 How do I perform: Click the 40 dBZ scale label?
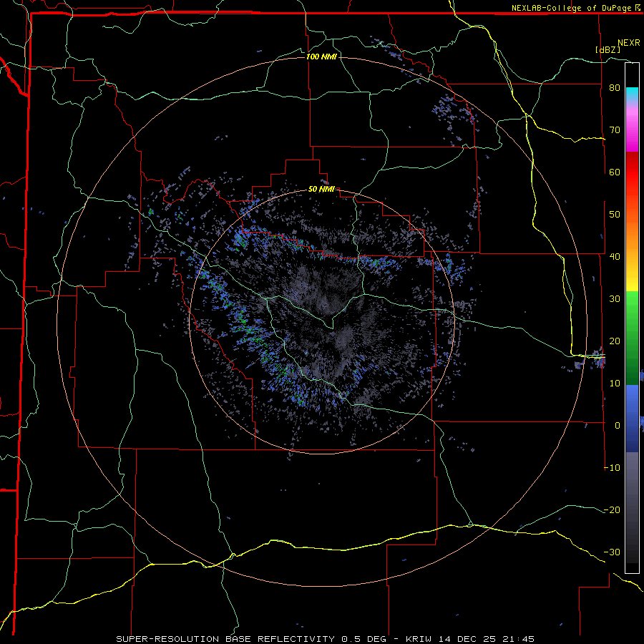click(x=615, y=257)
